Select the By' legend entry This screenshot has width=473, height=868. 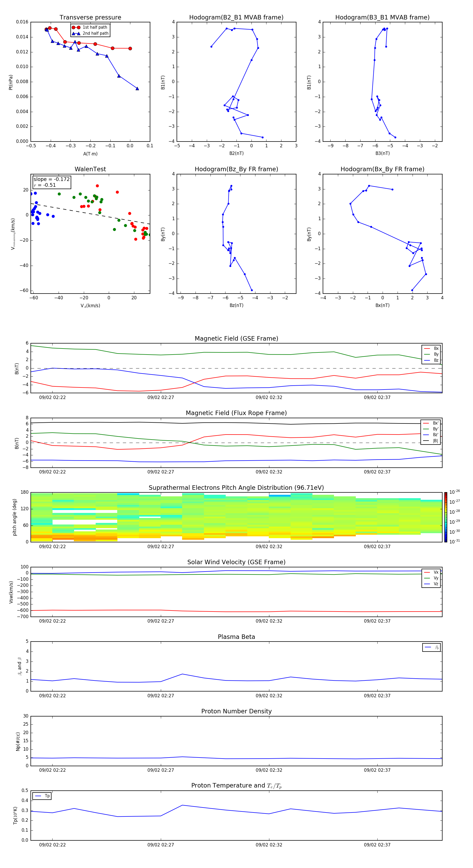(x=431, y=429)
